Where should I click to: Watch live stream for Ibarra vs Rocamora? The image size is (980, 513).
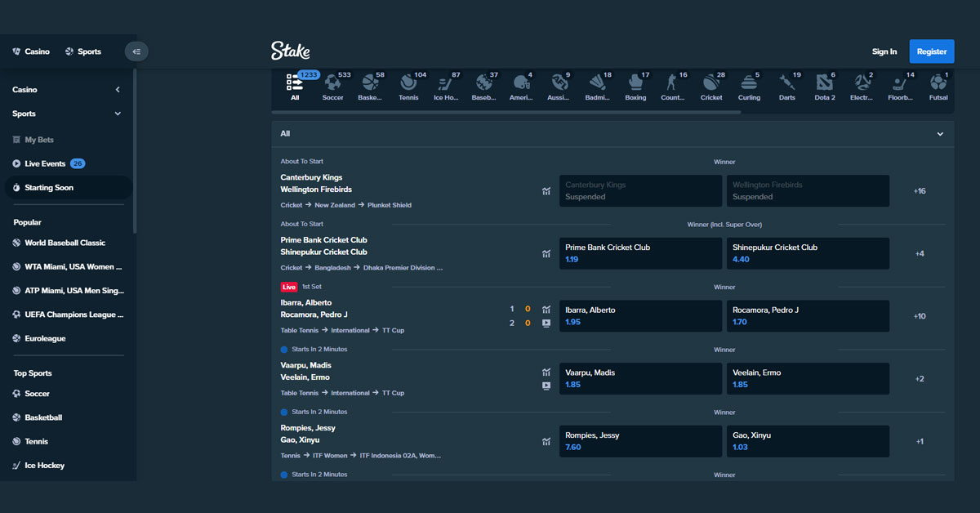(546, 323)
